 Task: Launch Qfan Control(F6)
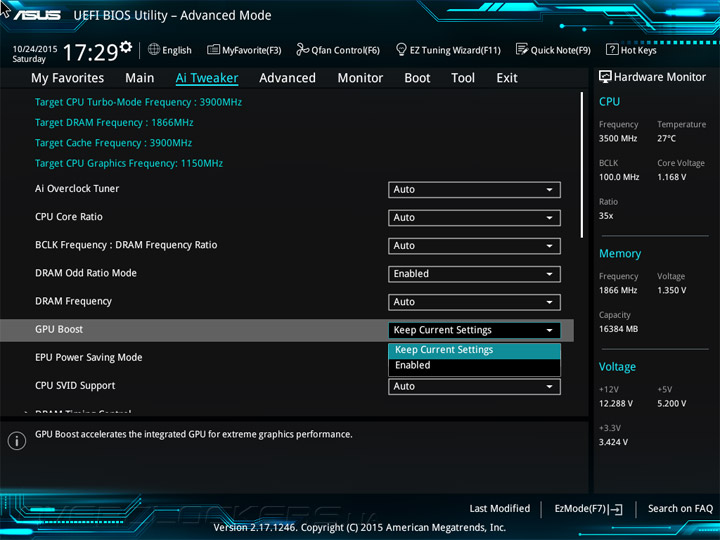[x=338, y=50]
